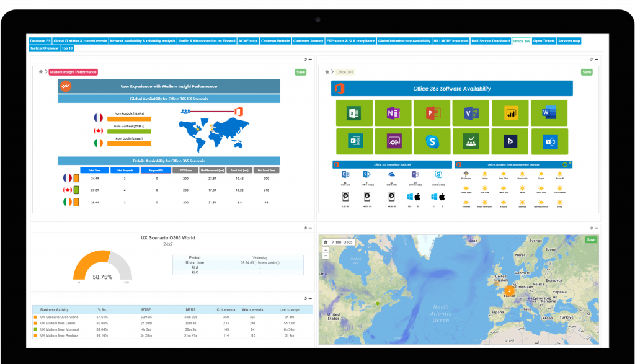
Task: Refresh the Office 365 widget
Action: point(591,60)
